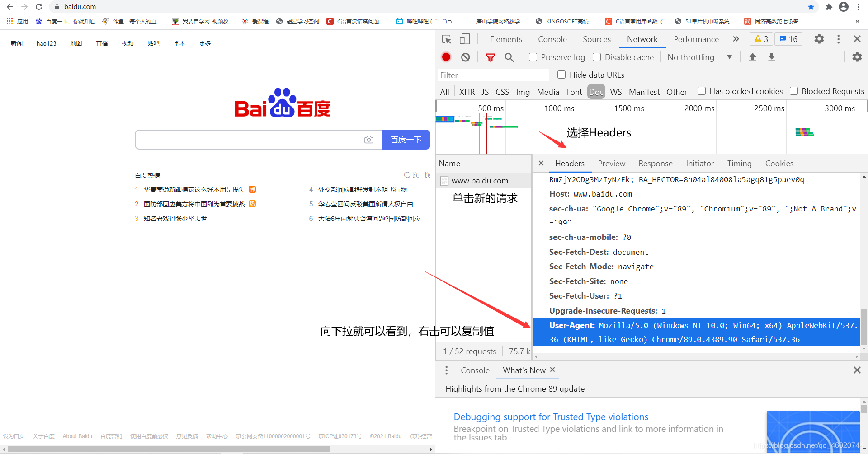Activate the inspect element picker icon
This screenshot has height=454, width=868.
point(447,39)
